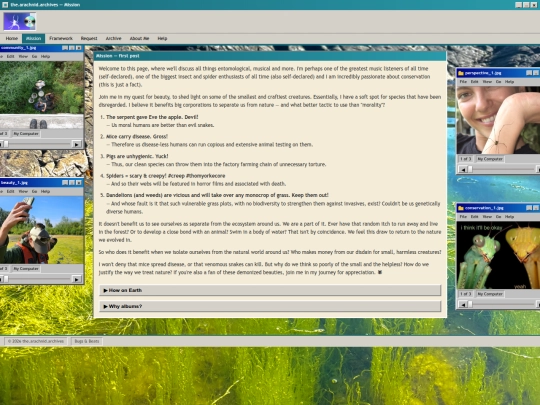The height and width of the screenshot is (405, 540).
Task: Open File menu in perspective_1.jpg window
Action: (463, 82)
